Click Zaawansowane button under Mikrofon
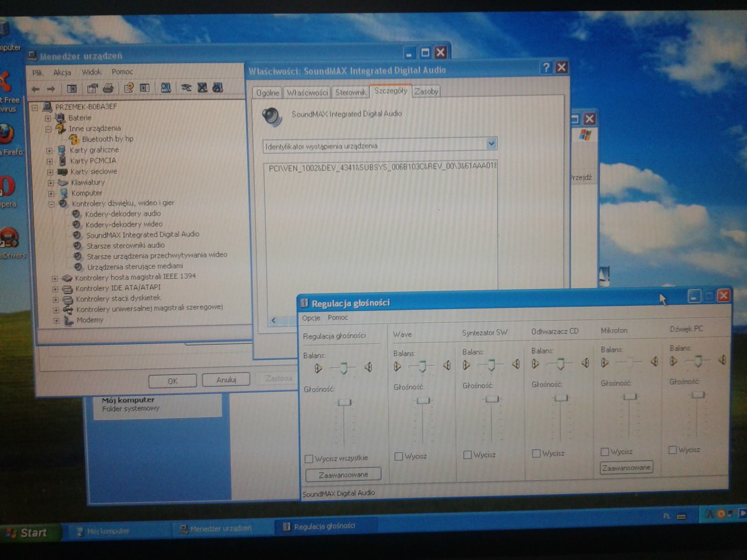This screenshot has width=747, height=560. (626, 468)
